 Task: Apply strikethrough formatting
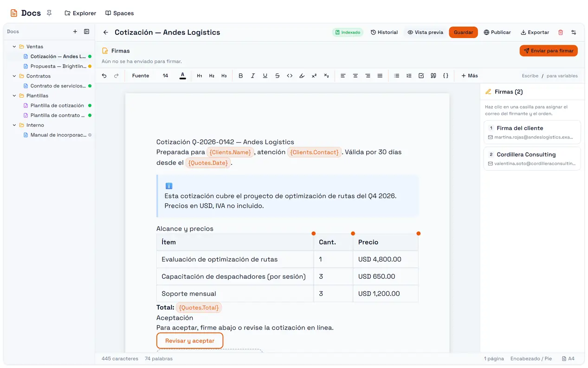pos(278,76)
